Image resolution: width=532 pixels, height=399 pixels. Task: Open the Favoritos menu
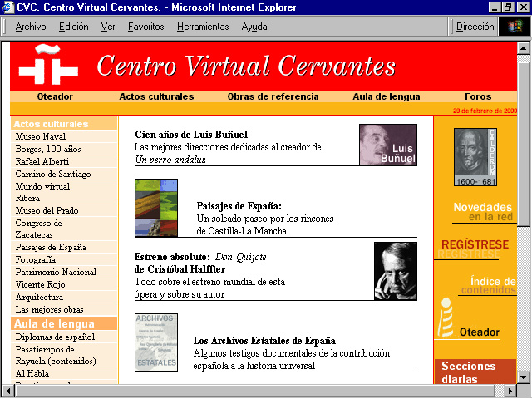(x=145, y=27)
